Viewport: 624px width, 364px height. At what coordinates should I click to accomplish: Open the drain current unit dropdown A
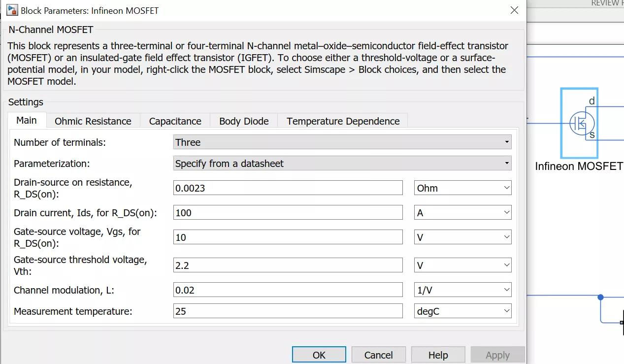pos(462,212)
